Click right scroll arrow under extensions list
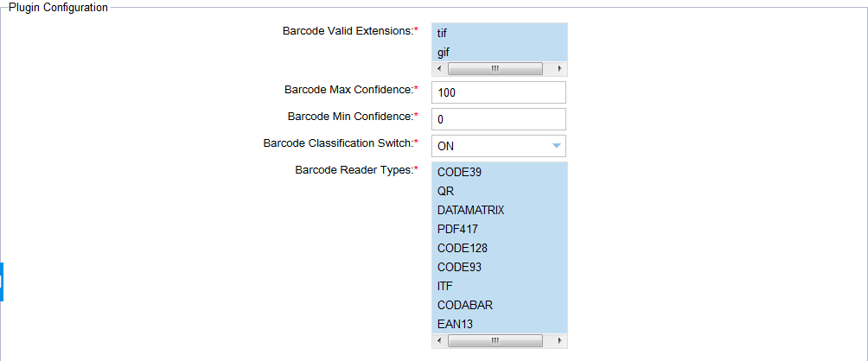Viewport: 868px width, 361px height. tap(559, 68)
